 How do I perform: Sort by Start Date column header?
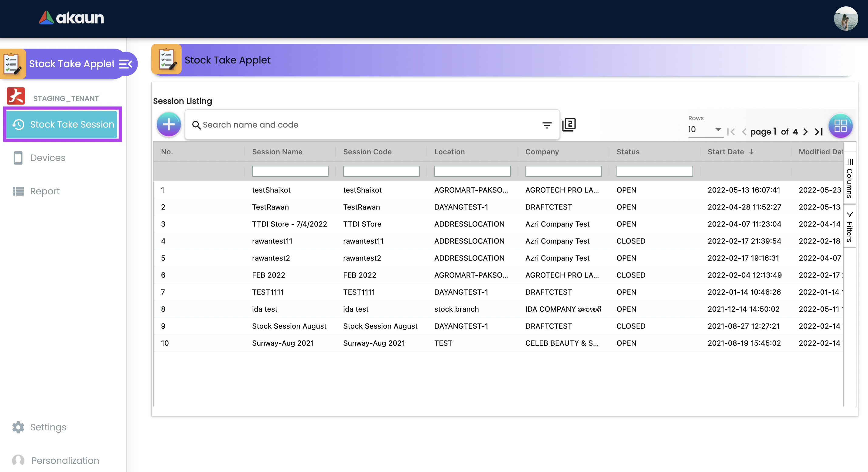pos(726,152)
